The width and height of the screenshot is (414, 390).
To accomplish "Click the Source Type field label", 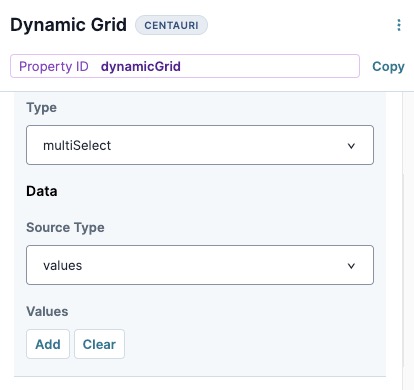I will (x=65, y=228).
